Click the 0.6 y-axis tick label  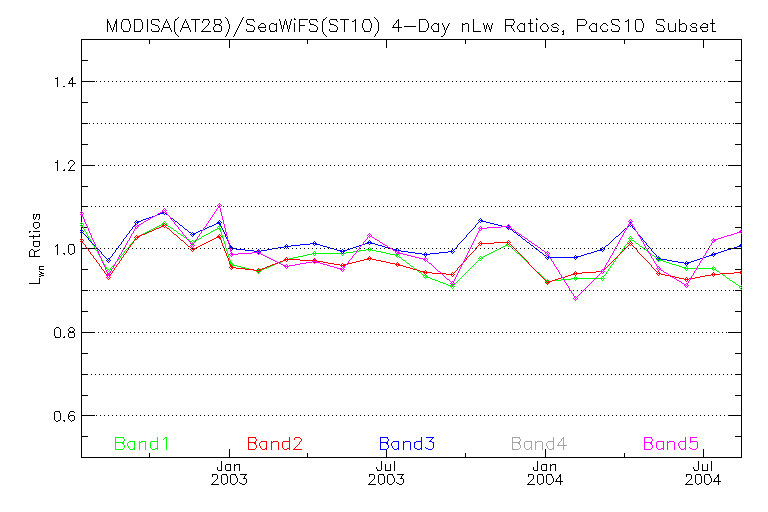[x=65, y=416]
